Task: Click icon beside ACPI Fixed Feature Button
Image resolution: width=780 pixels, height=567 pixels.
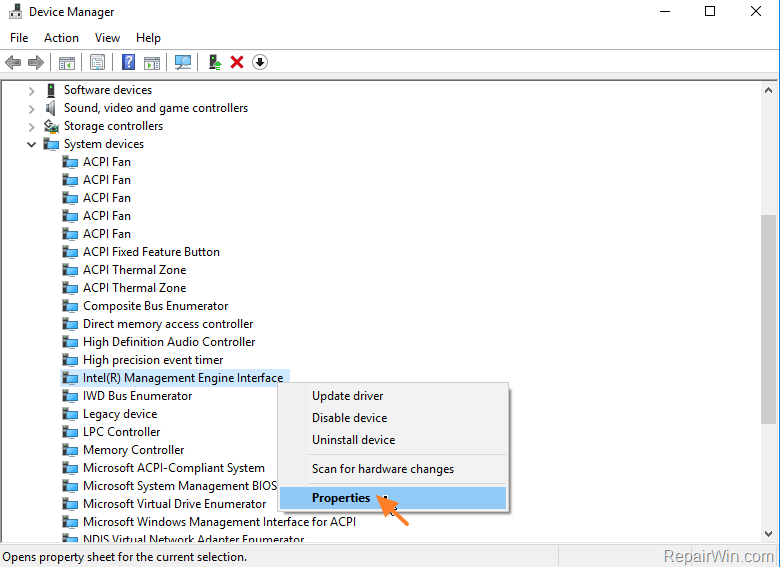Action: tap(70, 252)
